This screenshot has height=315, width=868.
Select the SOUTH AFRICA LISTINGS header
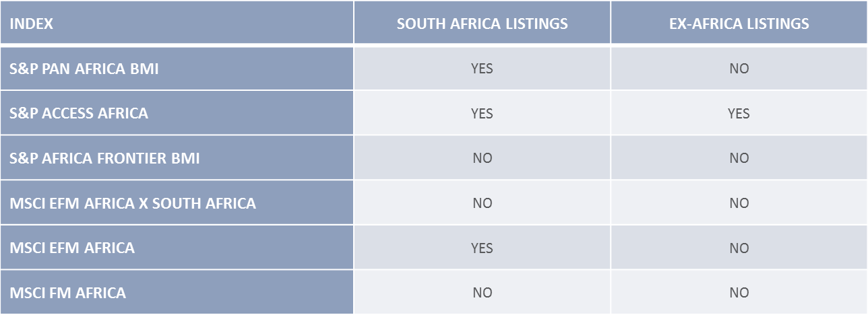point(482,24)
